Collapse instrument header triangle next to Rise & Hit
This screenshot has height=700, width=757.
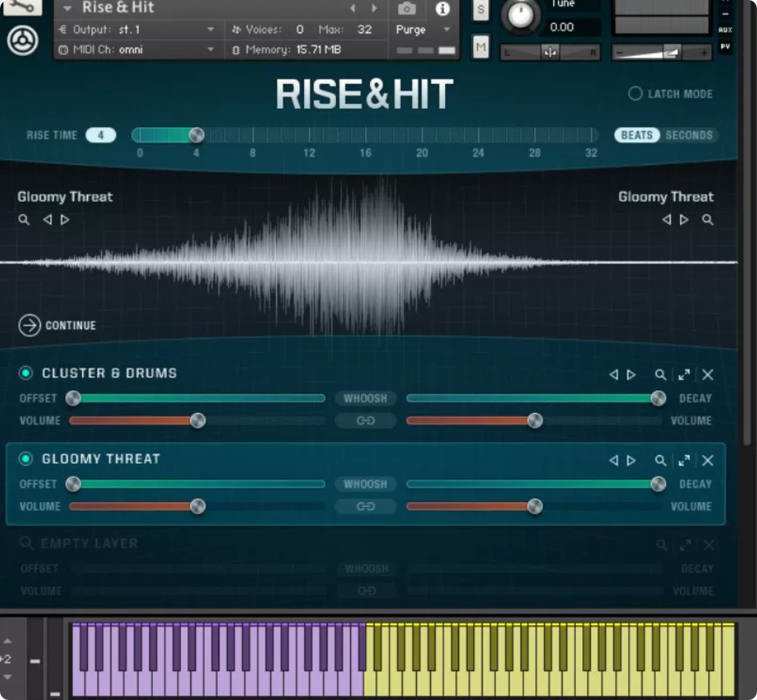(x=67, y=8)
